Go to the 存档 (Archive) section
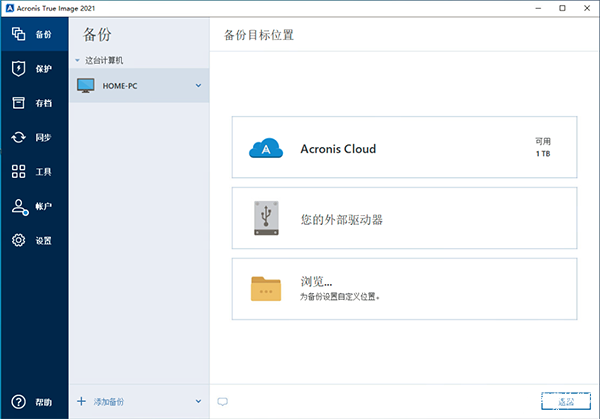This screenshot has height=419, width=600. pos(33,103)
